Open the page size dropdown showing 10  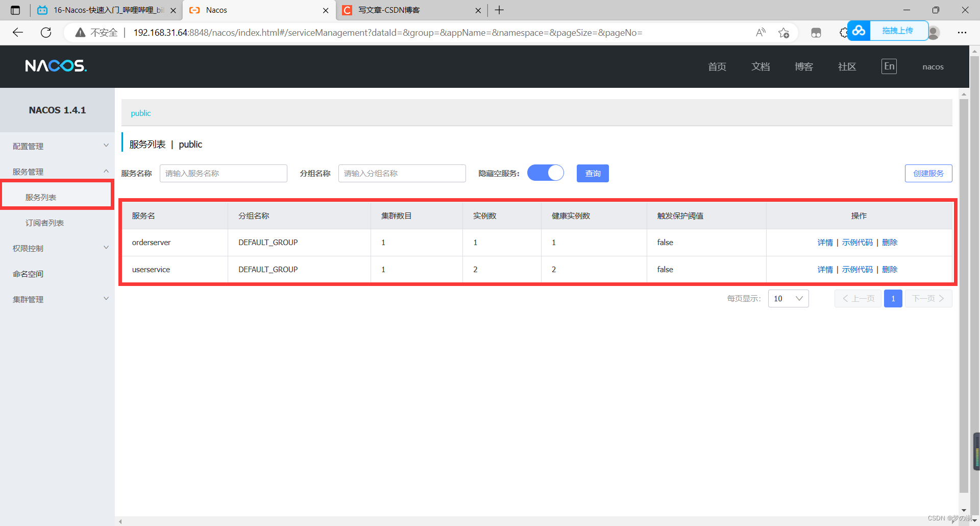coord(788,299)
